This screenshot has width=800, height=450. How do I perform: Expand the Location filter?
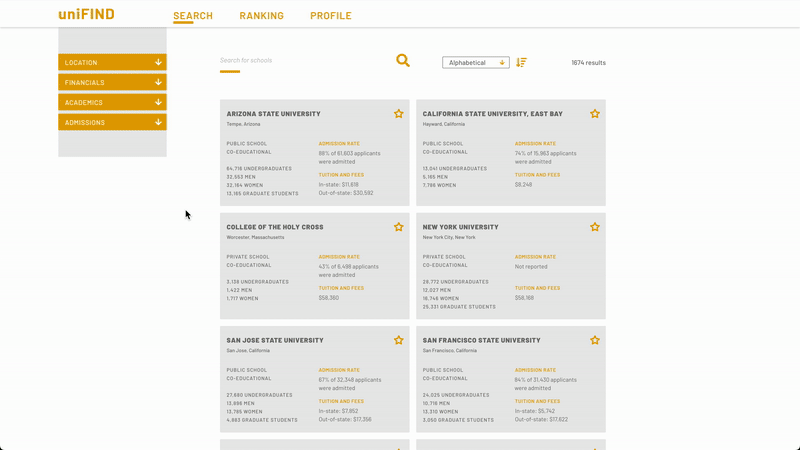tap(112, 62)
